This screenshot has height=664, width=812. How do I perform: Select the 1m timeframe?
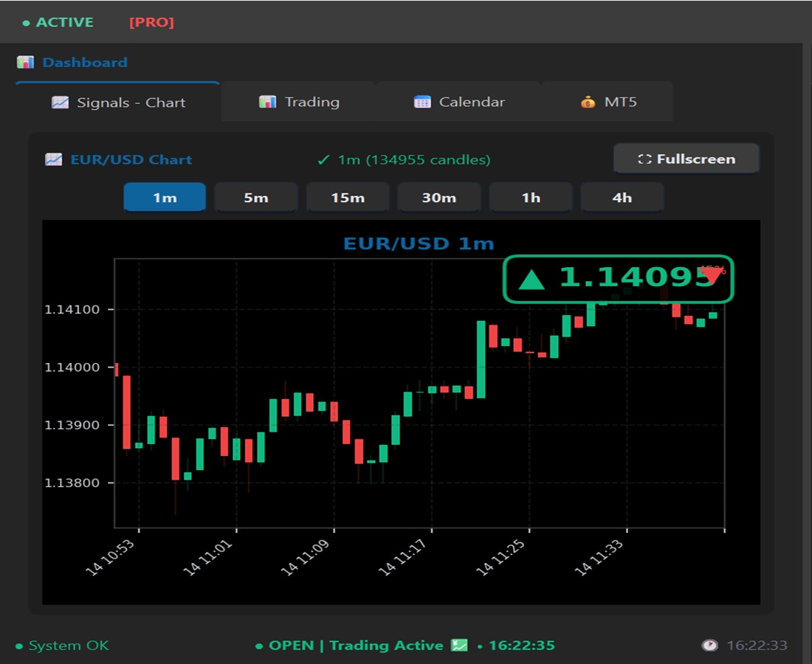(165, 198)
